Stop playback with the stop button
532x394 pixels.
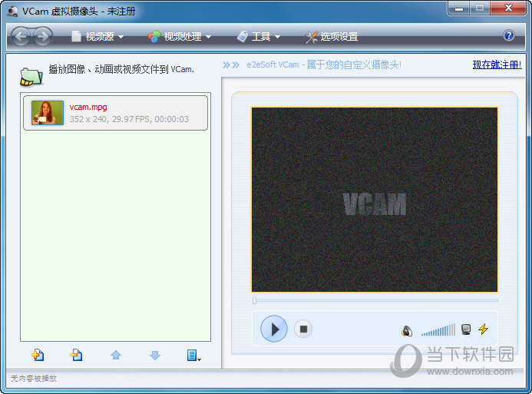point(303,329)
